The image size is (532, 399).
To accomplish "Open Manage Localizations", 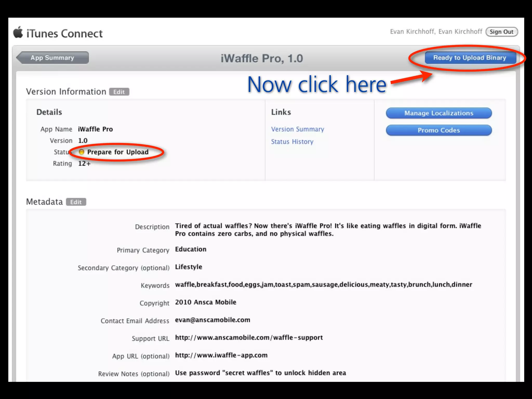I will [x=439, y=113].
